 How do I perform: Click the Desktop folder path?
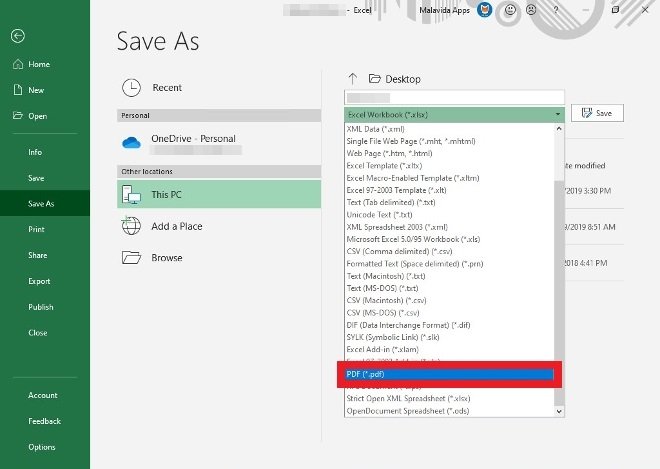(394, 79)
